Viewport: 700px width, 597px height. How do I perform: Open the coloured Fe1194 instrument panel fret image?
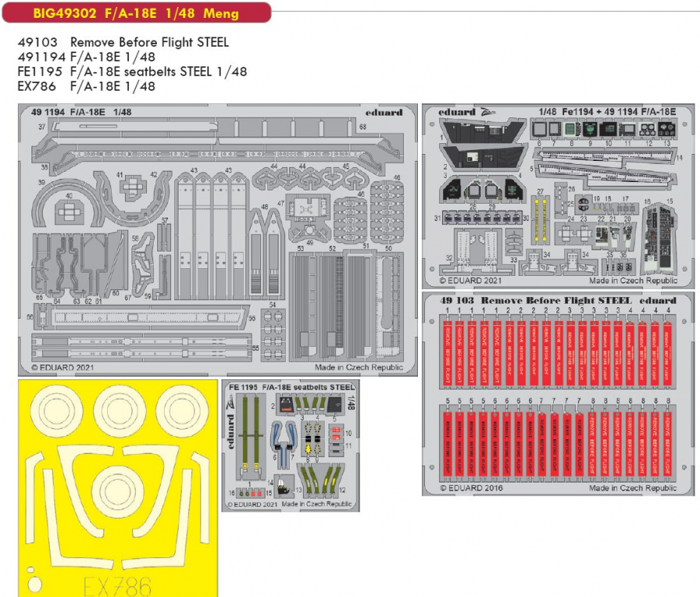tap(559, 196)
